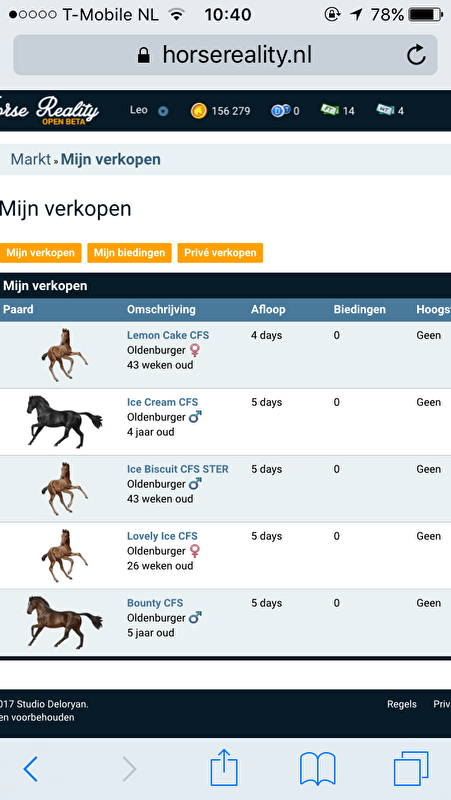Tap the battery icon in status bar
451x800 pixels.
pos(426,15)
